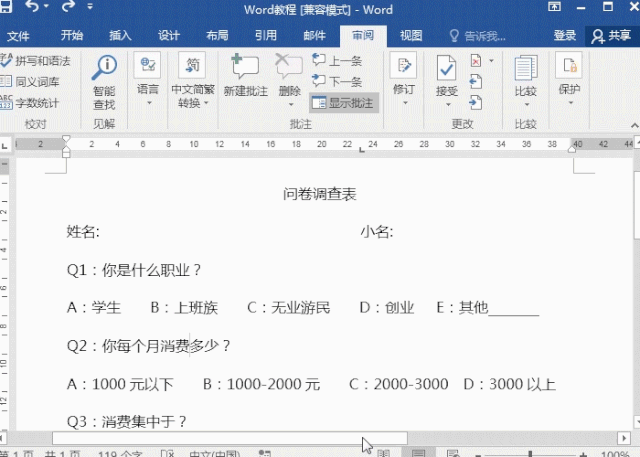Toggle 修订 track changes icon
The width and height of the screenshot is (640, 457).
(403, 65)
